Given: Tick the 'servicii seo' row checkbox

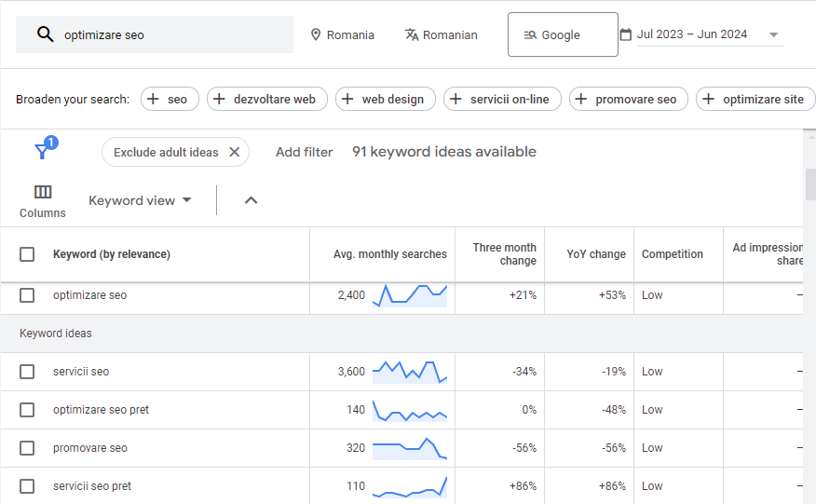Looking at the screenshot, I should tap(27, 372).
